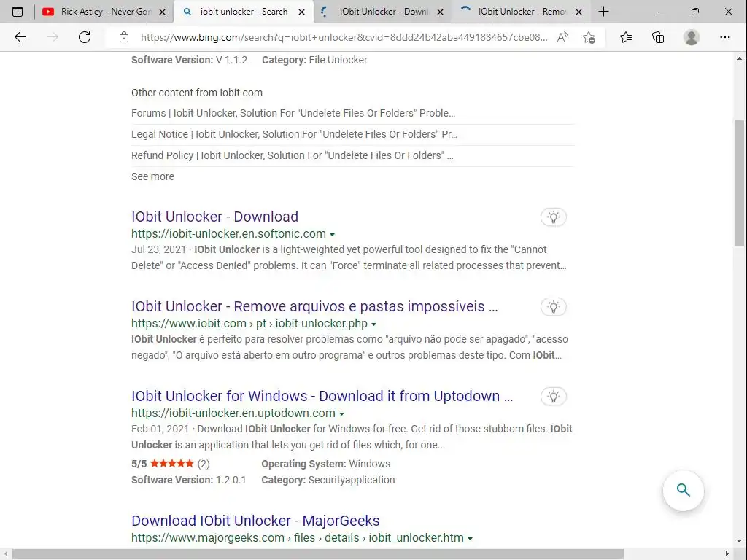Screen dimensions: 747x560
Task: Open IObit Unlocker Remove arquivos result
Action: click(314, 306)
